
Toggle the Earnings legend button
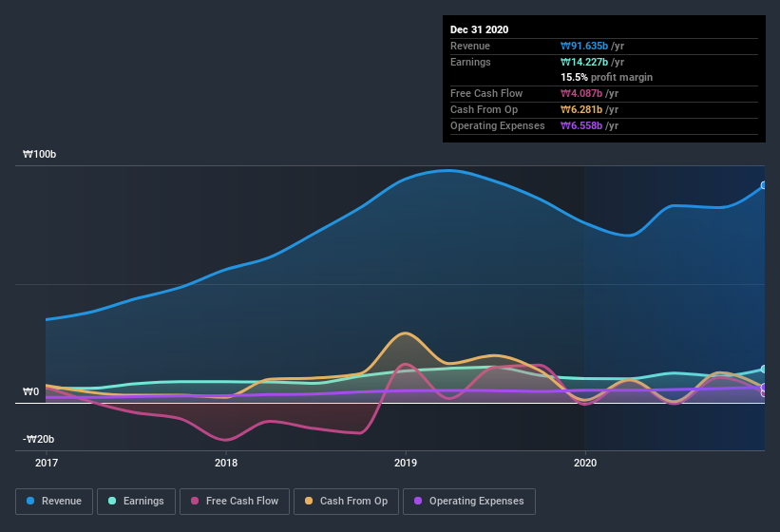[x=136, y=502]
